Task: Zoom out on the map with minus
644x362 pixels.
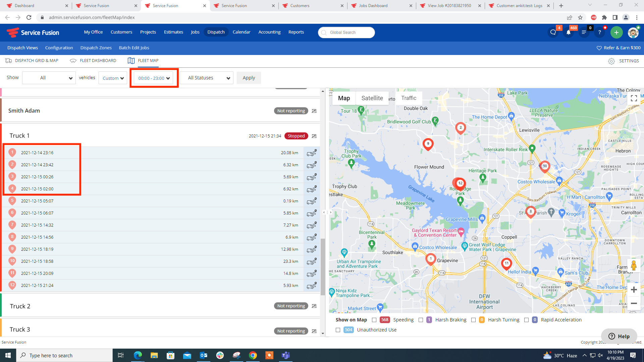Action: point(634,303)
